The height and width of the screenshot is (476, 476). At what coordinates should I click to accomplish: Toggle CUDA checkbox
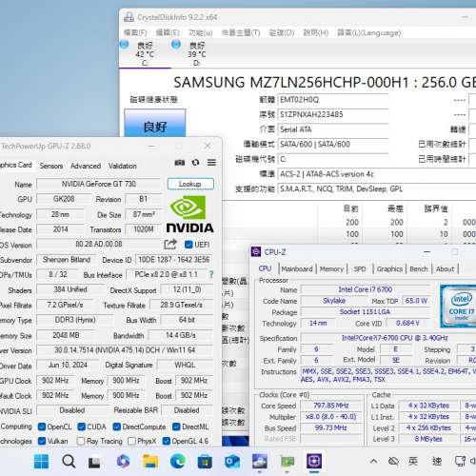pos(82,426)
